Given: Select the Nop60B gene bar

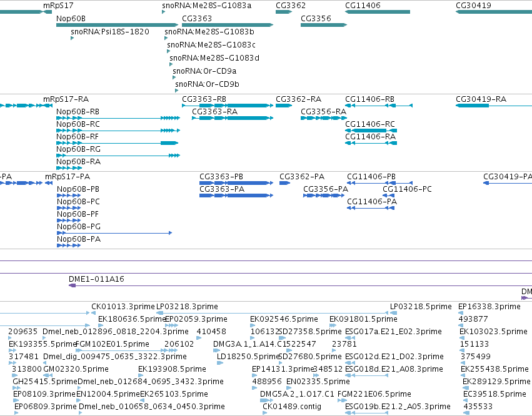Looking at the screenshot, I should coord(118,25).
